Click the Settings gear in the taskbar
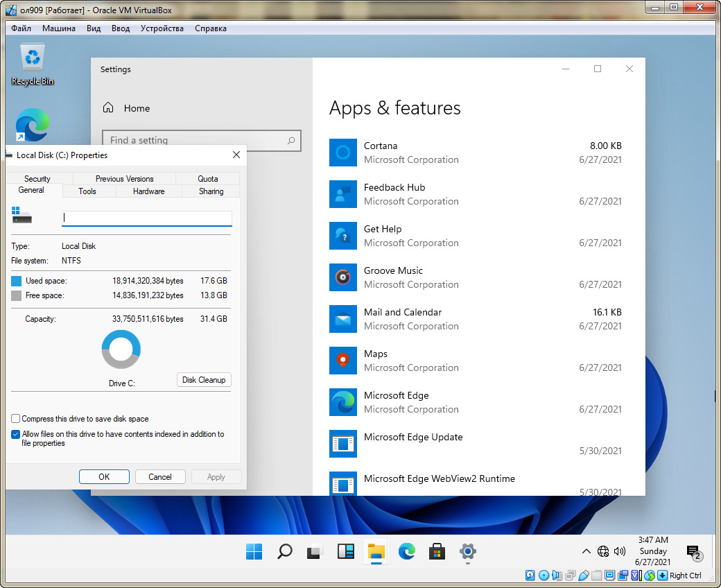This screenshot has height=588, width=721. 468,552
